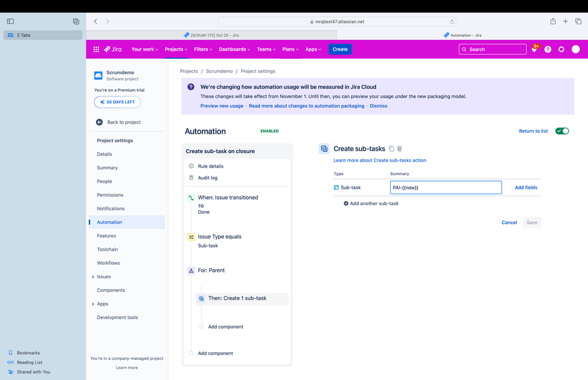Open Details in project settings
This screenshot has width=588, height=380.
[104, 154]
